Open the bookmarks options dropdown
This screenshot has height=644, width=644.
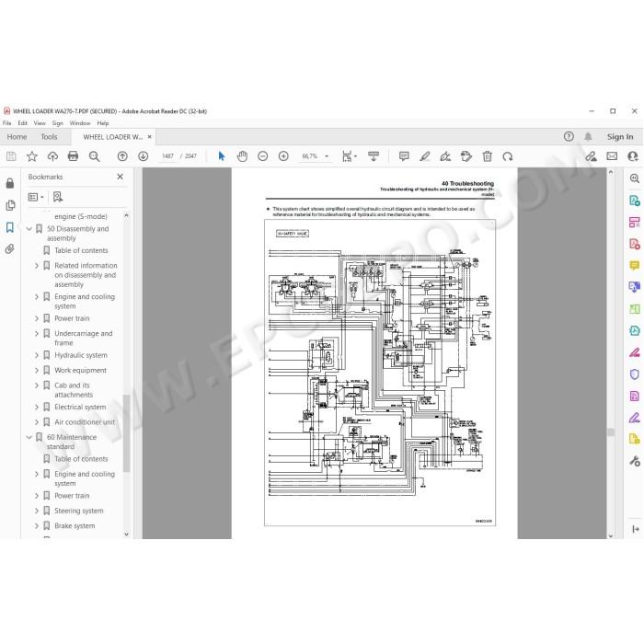(x=36, y=197)
